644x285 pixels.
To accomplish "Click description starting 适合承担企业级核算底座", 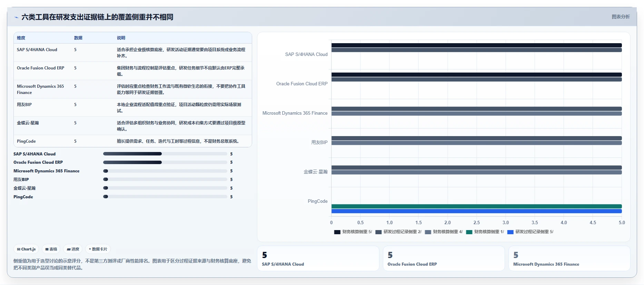I will (x=181, y=53).
